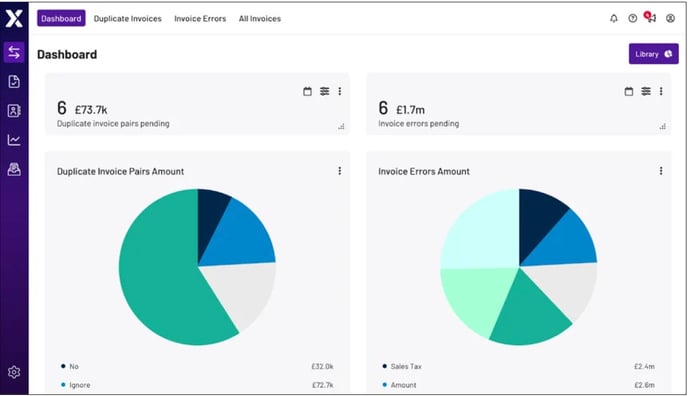Open calendar on duplicate invoice pairs card
Screen dimensions: 688x396
(x=308, y=91)
